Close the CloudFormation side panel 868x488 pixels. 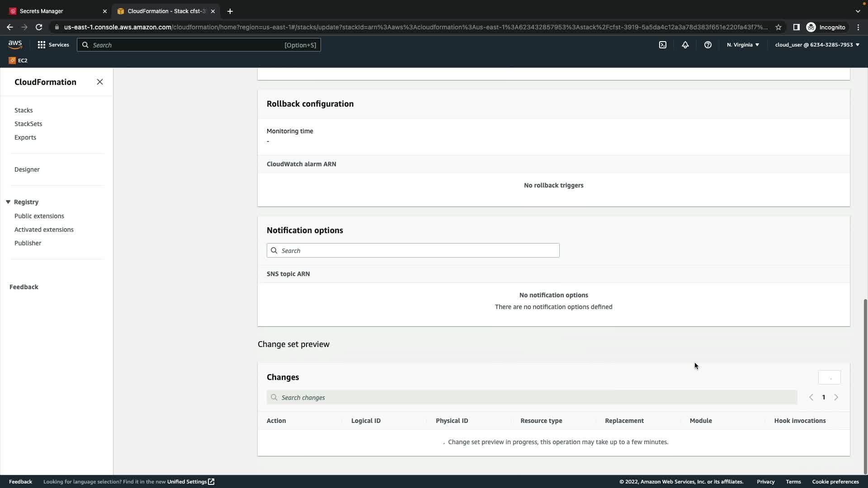100,82
